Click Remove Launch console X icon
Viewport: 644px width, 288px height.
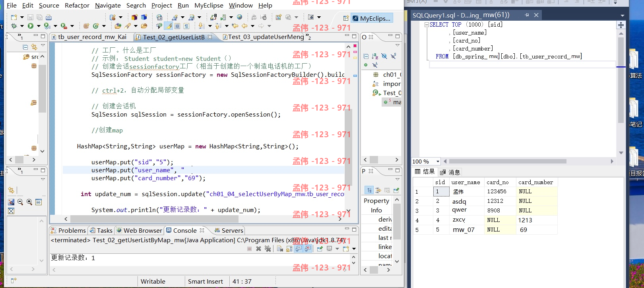pos(258,249)
